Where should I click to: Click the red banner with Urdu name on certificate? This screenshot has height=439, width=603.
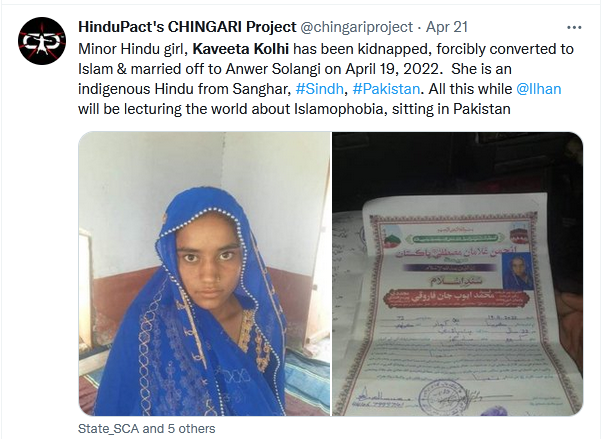pos(456,299)
